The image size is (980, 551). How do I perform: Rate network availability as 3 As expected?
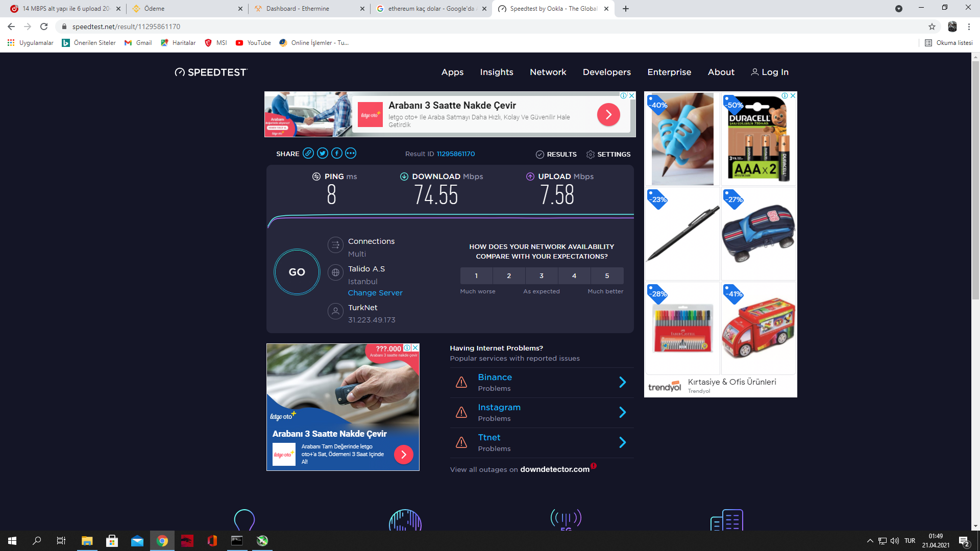pyautogui.click(x=542, y=275)
